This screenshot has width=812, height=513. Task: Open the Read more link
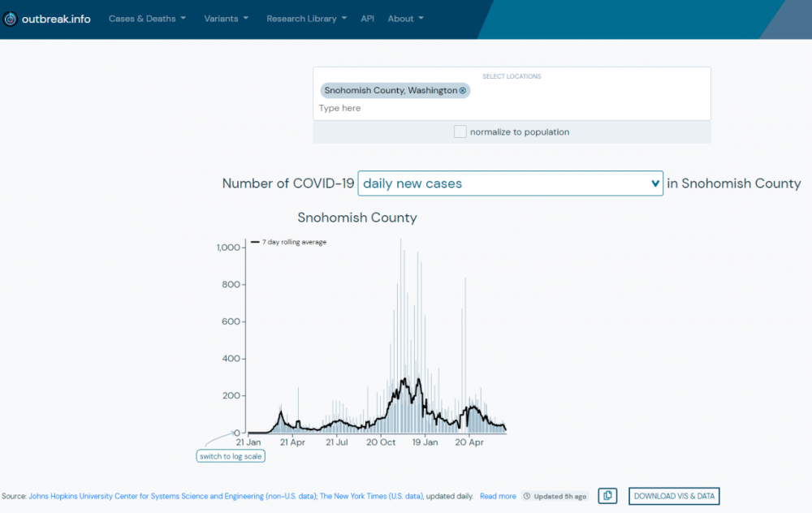point(498,496)
